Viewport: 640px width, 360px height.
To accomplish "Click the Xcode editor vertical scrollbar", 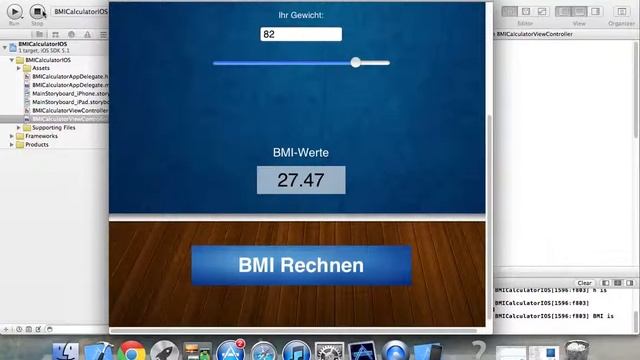I will pyautogui.click(x=636, y=90).
